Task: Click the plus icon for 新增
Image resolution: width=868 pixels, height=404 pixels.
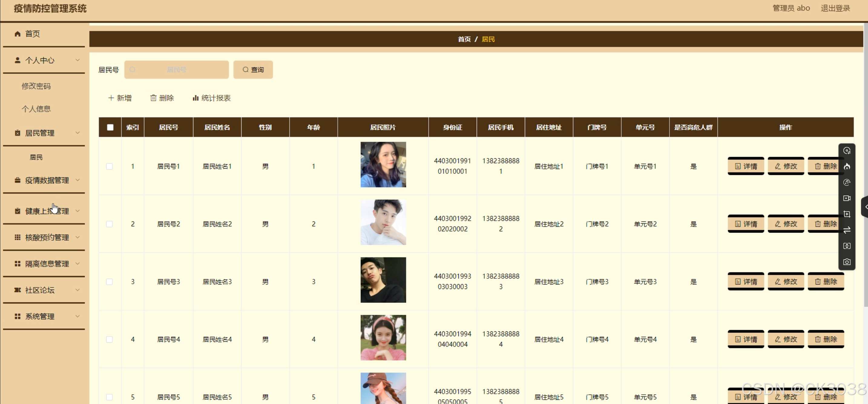Action: point(111,98)
